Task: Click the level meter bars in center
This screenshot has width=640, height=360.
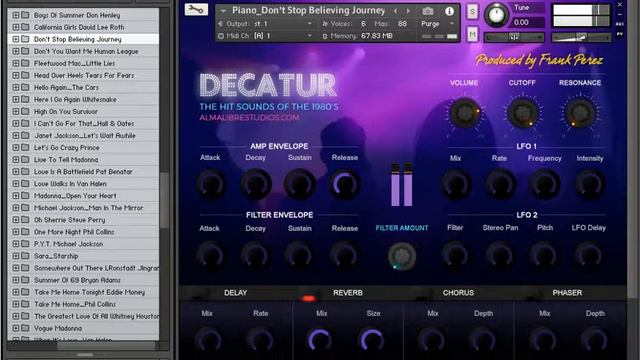Action: point(402,184)
